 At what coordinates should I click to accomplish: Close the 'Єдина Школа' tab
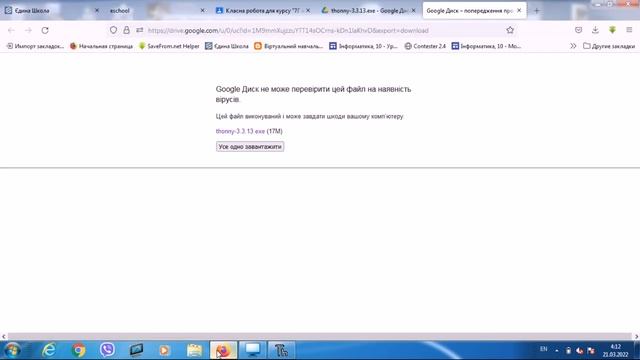click(x=97, y=11)
